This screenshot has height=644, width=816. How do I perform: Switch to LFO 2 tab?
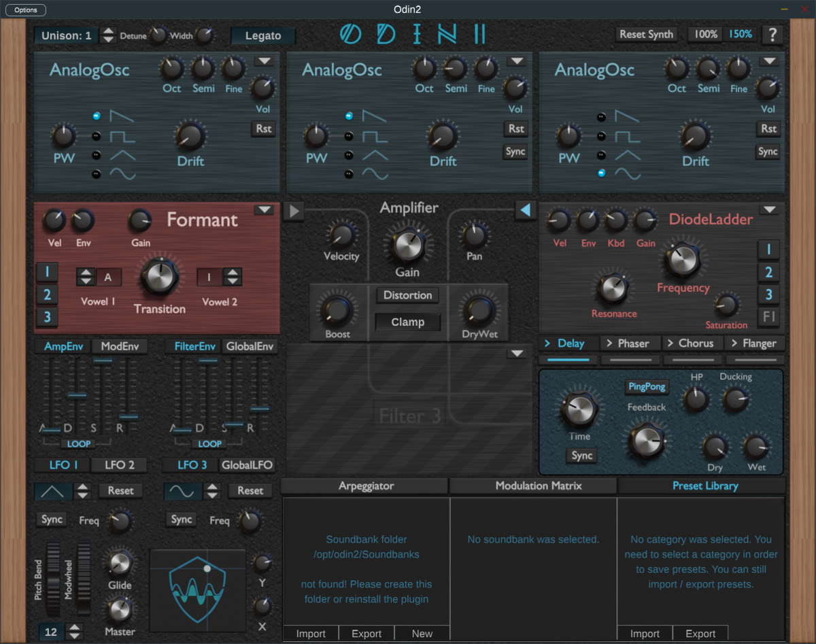(x=119, y=465)
